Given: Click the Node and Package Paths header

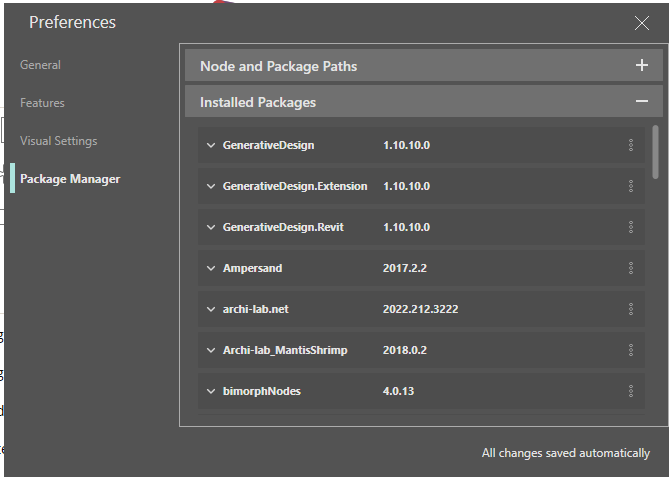Looking at the screenshot, I should (279, 66).
